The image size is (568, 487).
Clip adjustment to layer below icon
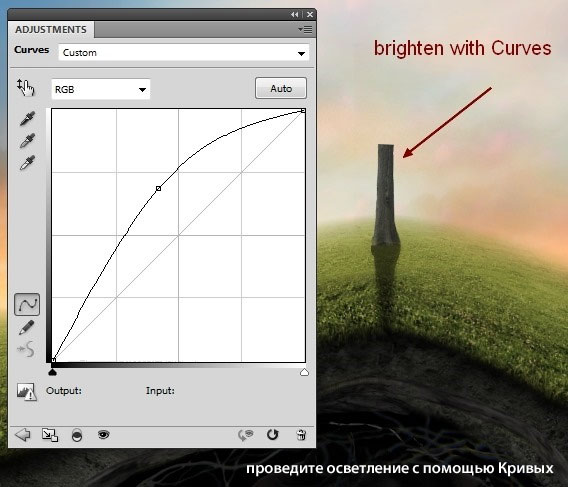pos(77,435)
